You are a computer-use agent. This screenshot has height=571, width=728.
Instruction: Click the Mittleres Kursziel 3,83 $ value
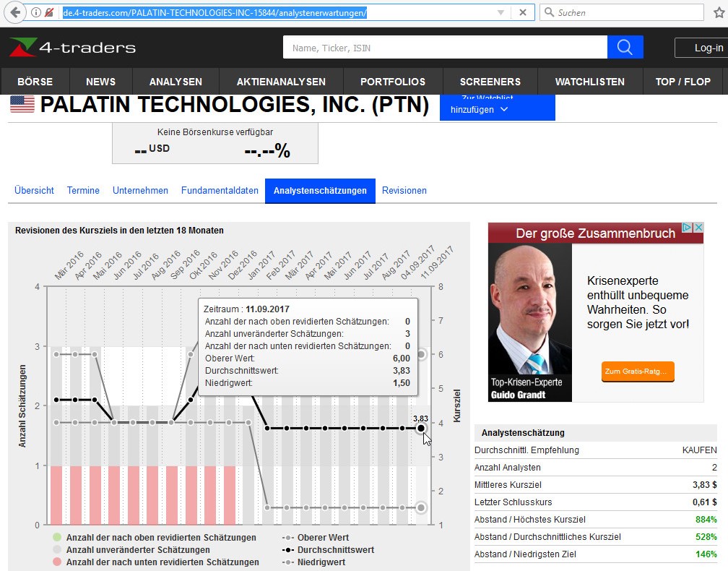[x=704, y=484]
